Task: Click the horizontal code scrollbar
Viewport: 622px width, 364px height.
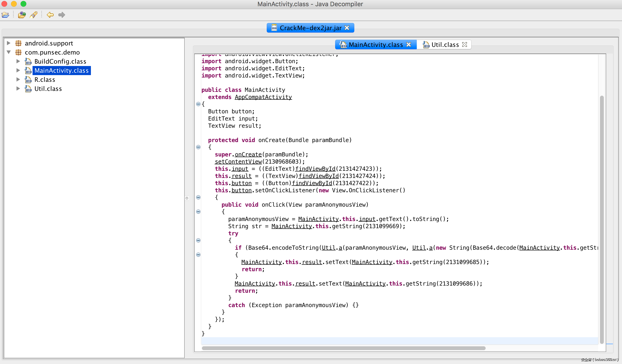Action: pos(343,348)
